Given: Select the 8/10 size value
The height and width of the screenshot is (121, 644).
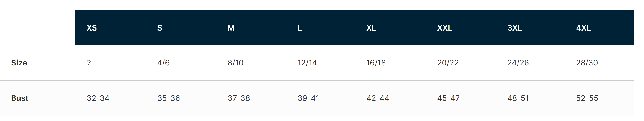Looking at the screenshot, I should [235, 63].
